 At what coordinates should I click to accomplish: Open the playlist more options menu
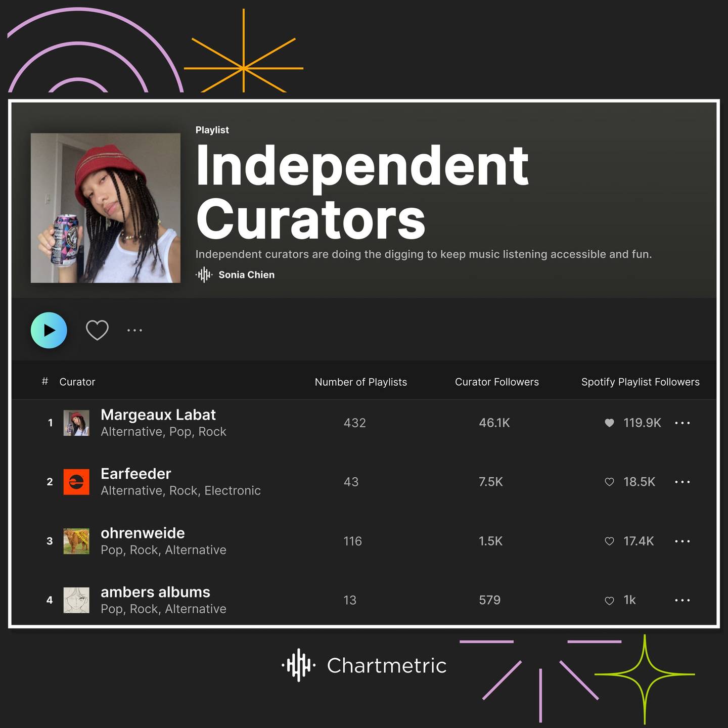coord(134,330)
